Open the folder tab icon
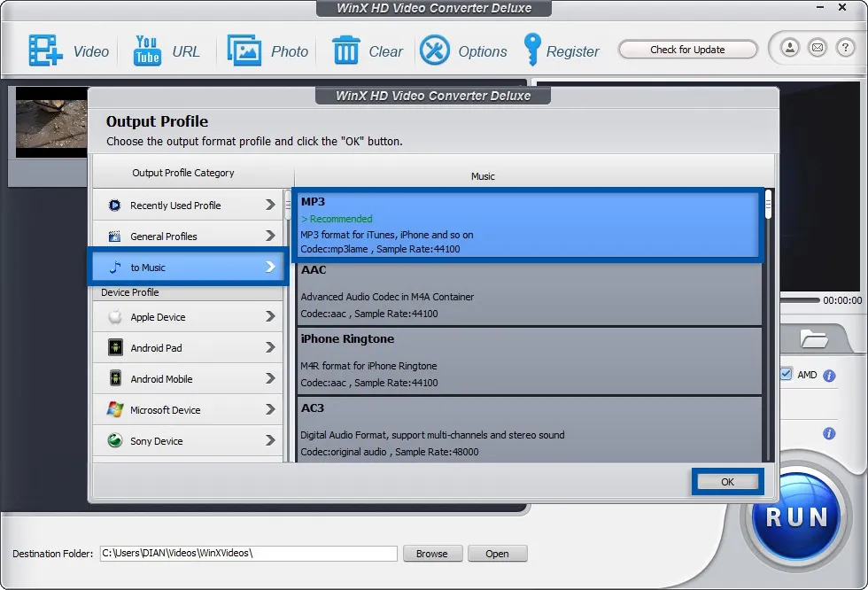 pyautogui.click(x=813, y=338)
